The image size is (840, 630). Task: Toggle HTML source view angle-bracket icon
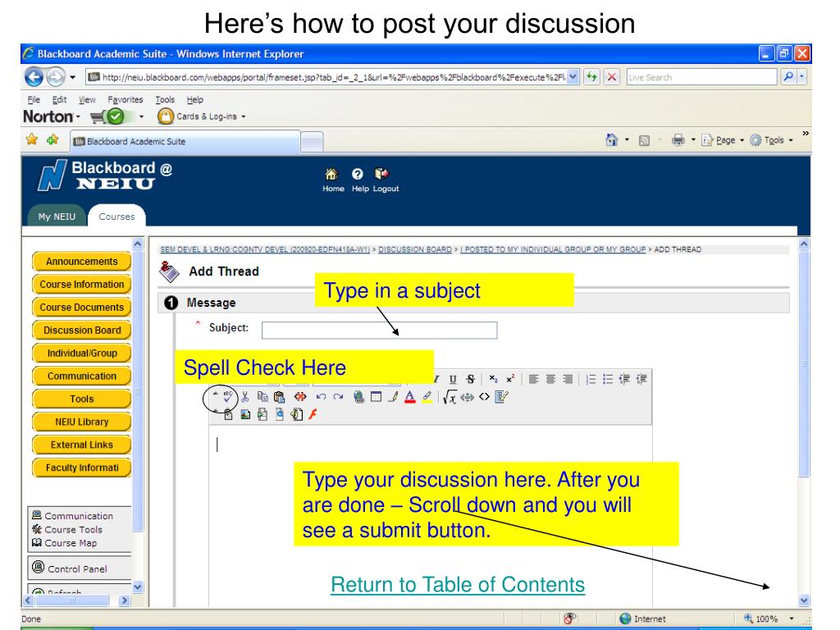click(x=484, y=397)
